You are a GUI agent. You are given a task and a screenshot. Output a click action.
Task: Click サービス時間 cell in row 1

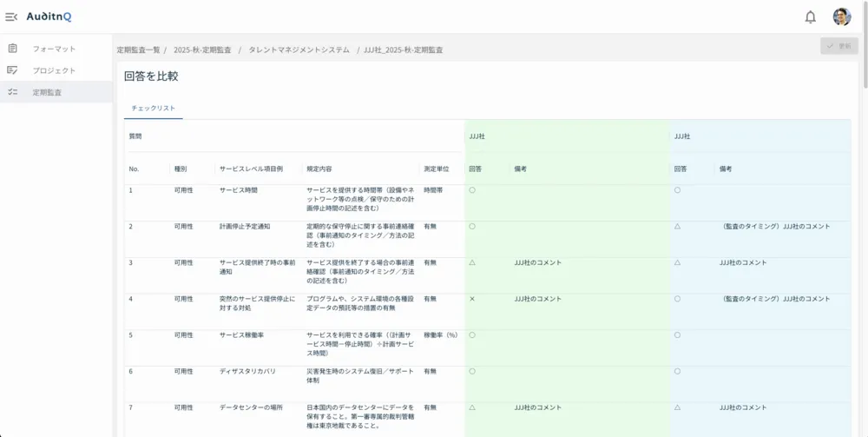(x=239, y=190)
